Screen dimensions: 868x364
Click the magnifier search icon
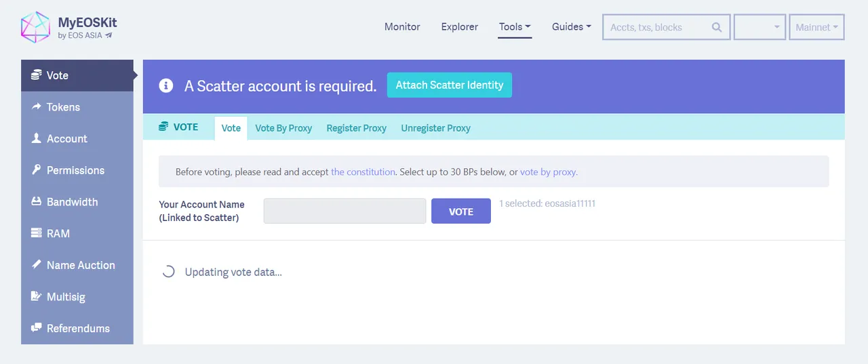coord(717,27)
